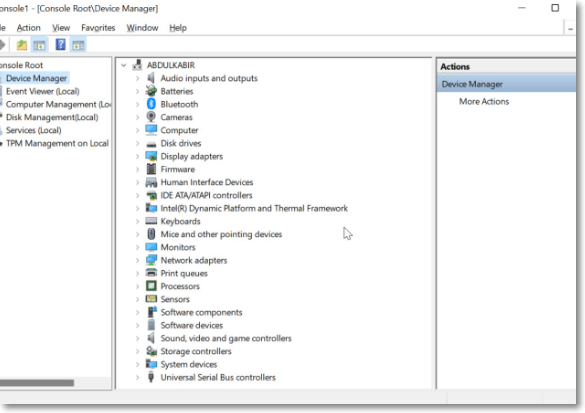Click the Human Interface Devices icon

pos(151,182)
